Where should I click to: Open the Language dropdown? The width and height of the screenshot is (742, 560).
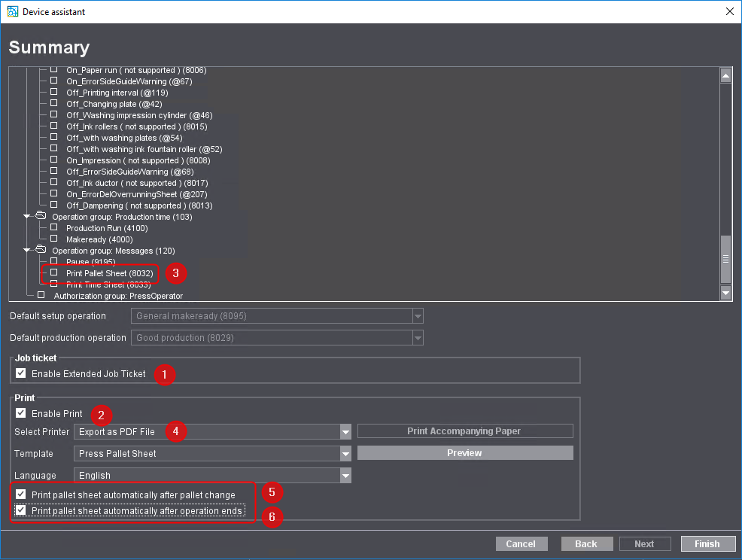click(345, 475)
